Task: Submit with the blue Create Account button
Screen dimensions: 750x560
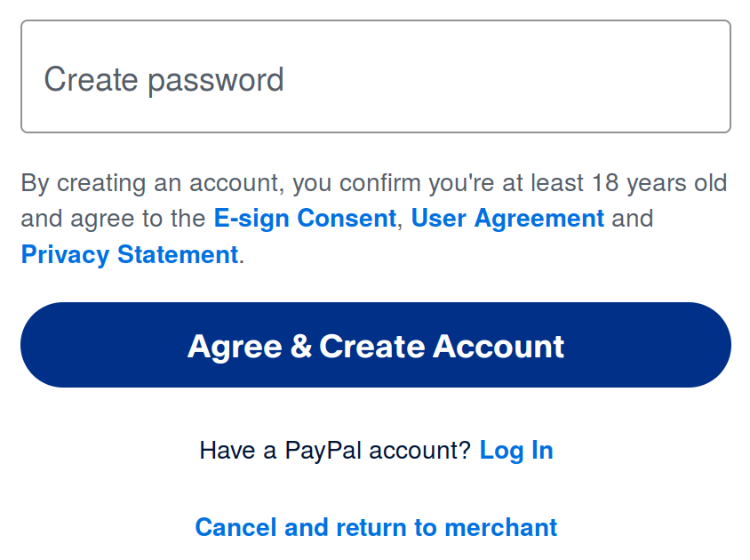Action: tap(375, 345)
